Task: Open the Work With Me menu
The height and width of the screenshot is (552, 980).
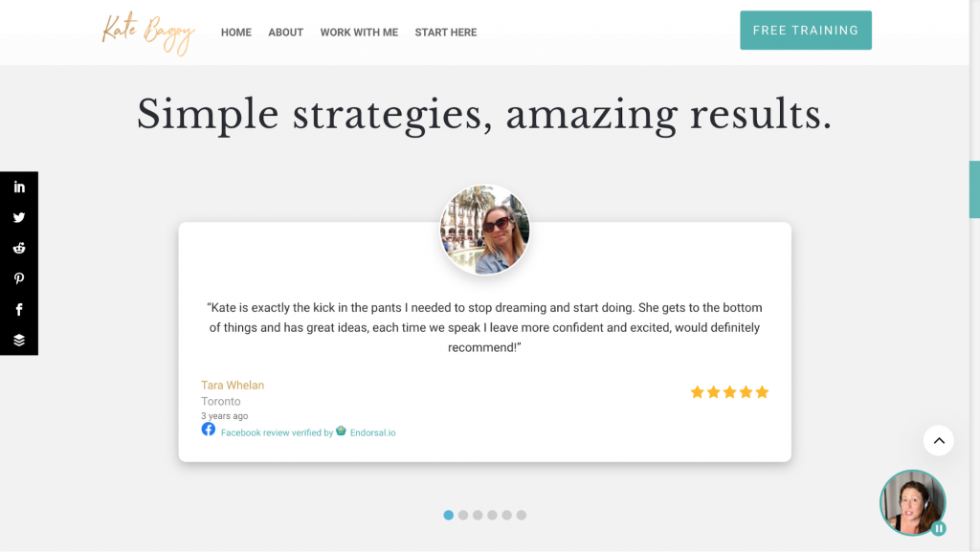Action: (359, 33)
